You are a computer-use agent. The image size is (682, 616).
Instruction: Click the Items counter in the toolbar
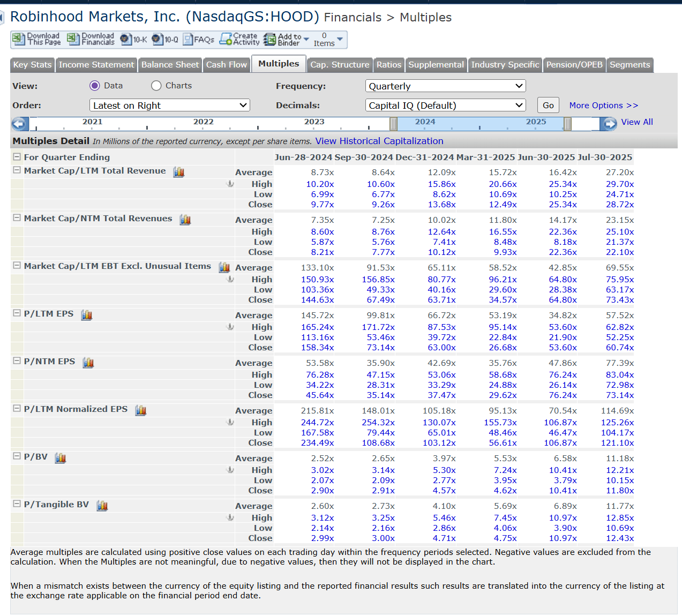[x=324, y=39]
